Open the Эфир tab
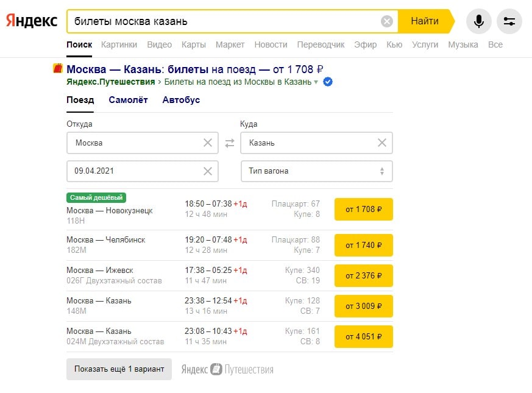The image size is (532, 393). (x=366, y=44)
